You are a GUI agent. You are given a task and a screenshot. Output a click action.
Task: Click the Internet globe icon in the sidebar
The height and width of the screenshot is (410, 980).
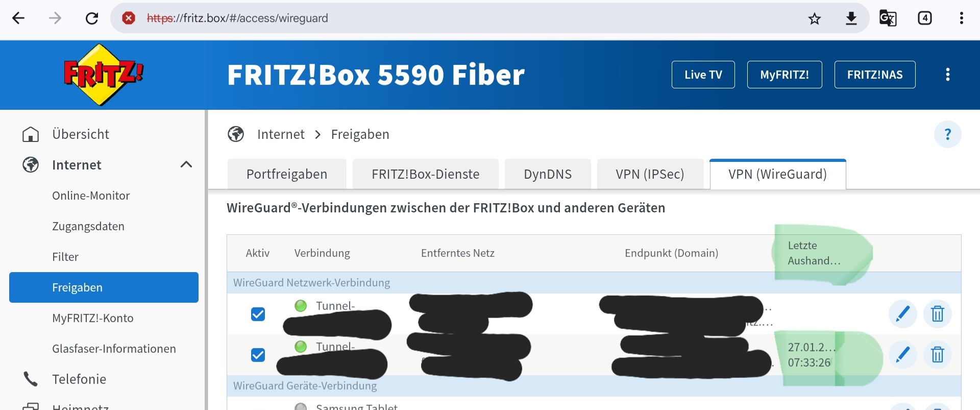[31, 165]
